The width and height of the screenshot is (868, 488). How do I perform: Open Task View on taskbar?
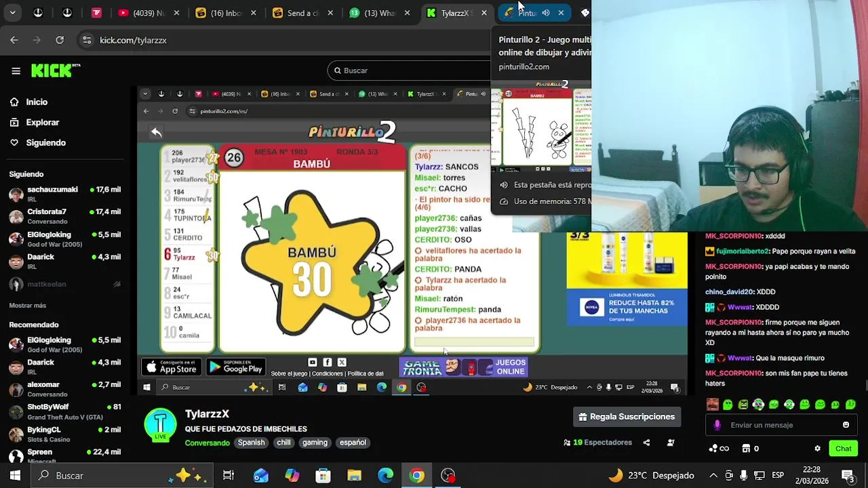[229, 476]
